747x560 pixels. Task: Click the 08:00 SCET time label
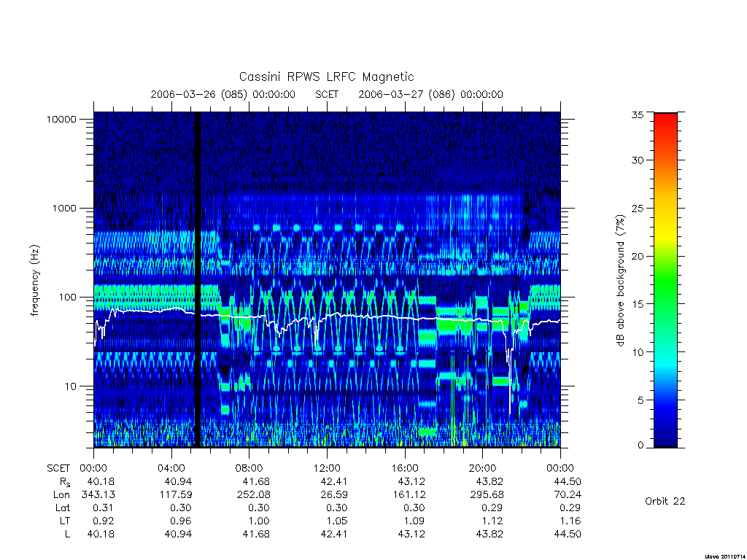pos(249,469)
